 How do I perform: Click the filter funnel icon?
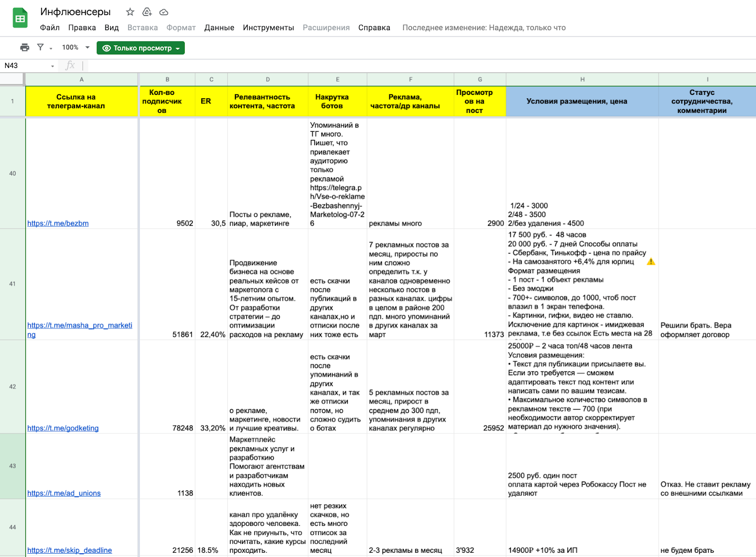41,47
